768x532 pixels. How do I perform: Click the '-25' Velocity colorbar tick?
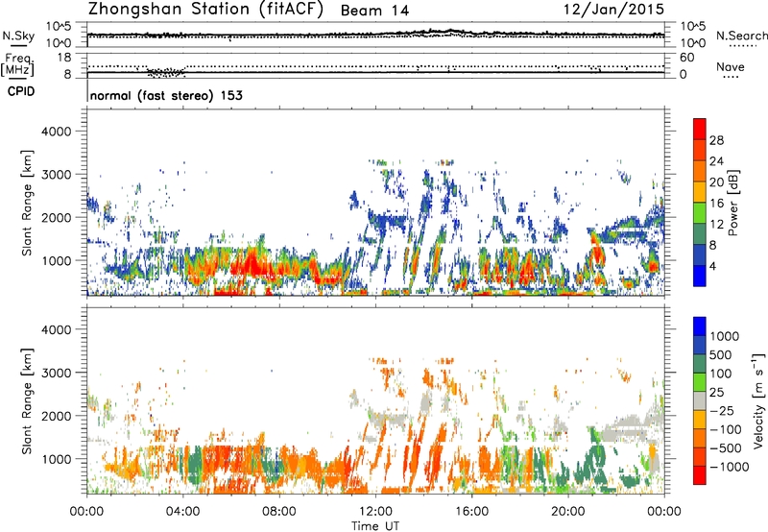point(724,410)
